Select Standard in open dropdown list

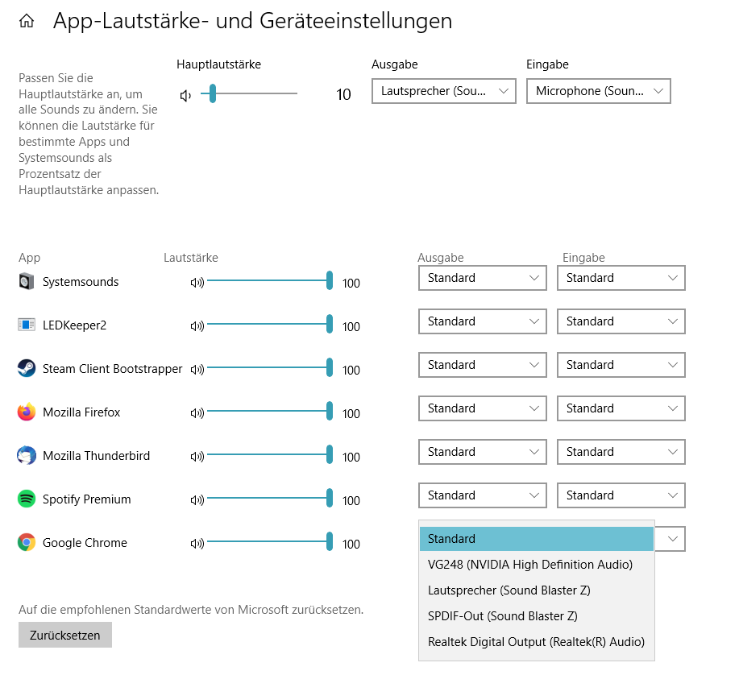point(537,539)
